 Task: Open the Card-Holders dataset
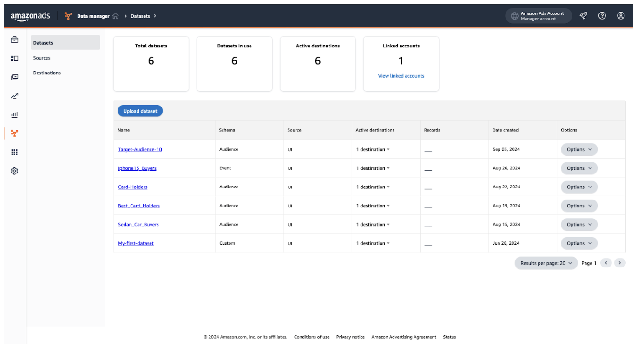(x=132, y=187)
